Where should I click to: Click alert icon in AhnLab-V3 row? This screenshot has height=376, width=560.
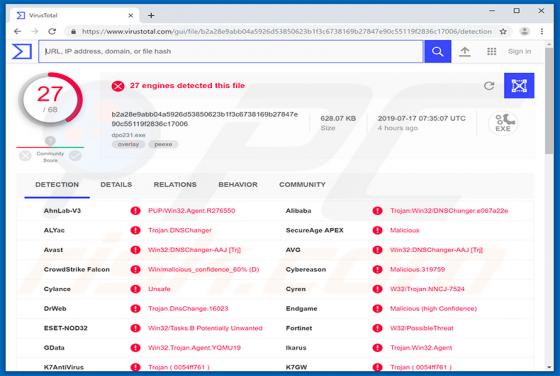point(135,211)
